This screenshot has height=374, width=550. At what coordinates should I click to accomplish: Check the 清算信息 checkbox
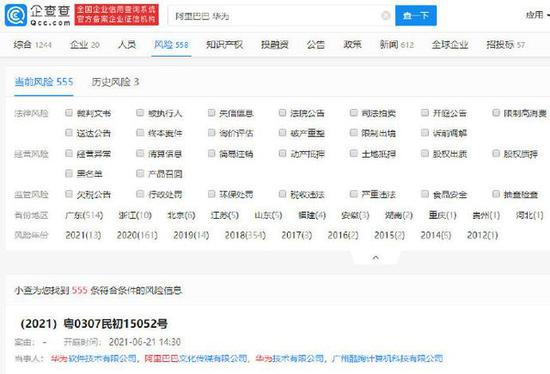point(140,153)
